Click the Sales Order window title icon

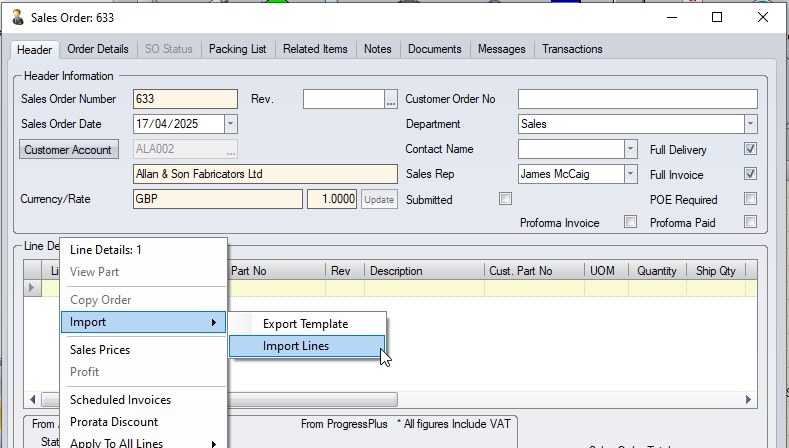coord(17,17)
